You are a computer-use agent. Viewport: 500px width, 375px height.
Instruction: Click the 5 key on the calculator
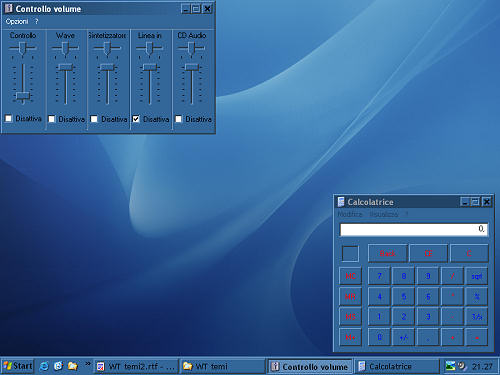pos(404,296)
